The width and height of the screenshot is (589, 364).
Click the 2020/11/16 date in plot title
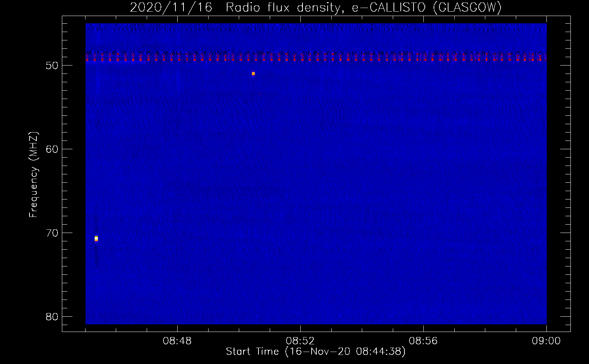point(171,7)
